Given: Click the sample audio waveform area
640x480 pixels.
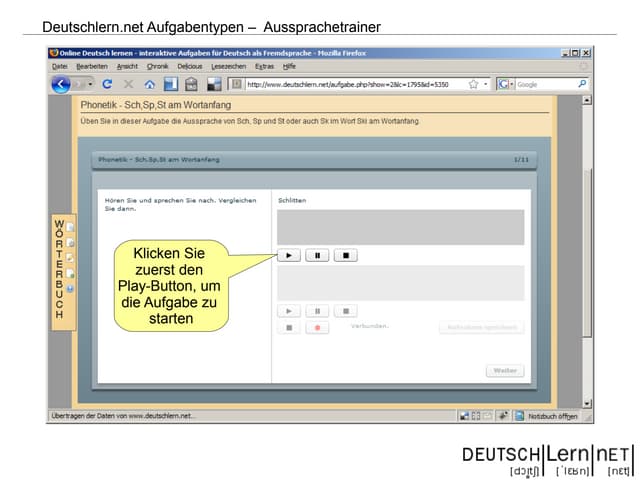Looking at the screenshot, I should pyautogui.click(x=401, y=227).
